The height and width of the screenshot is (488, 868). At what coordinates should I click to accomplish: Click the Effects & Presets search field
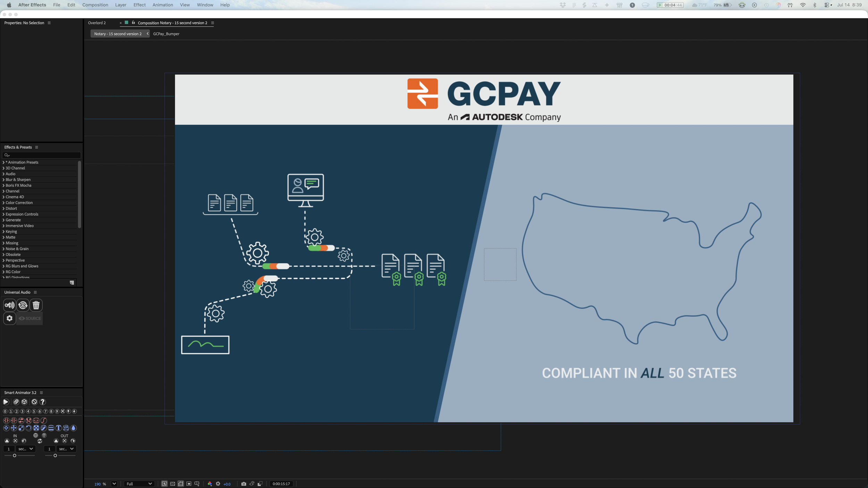(42, 155)
